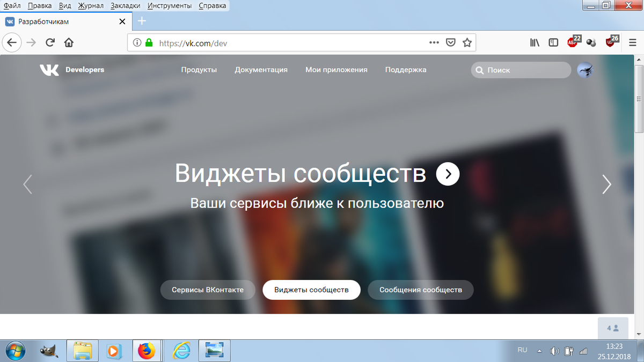Focus the vk.com/dev address field

(290, 42)
